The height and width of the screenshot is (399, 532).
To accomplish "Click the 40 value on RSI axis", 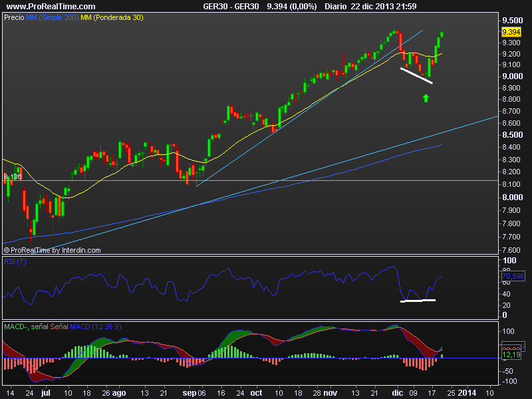I will coord(506,294).
